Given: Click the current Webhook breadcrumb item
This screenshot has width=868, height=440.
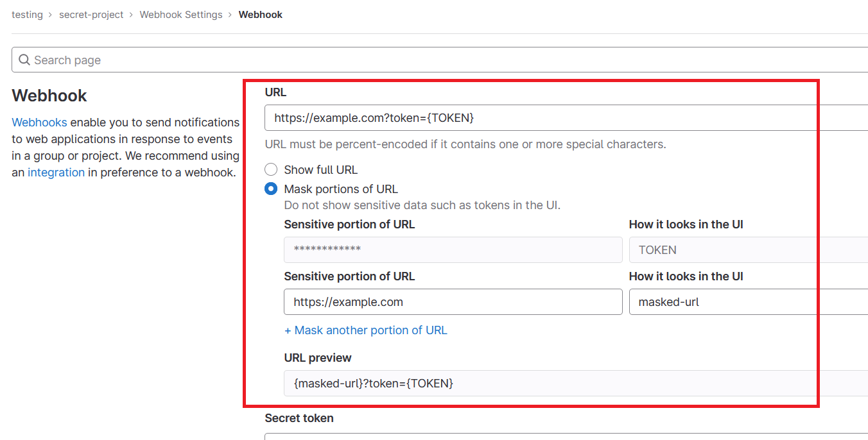Looking at the screenshot, I should click(260, 15).
